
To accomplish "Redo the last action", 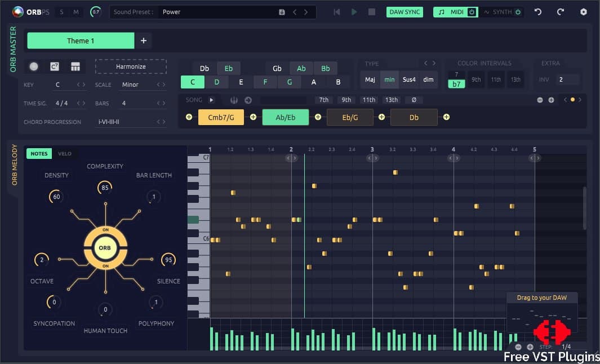I will (561, 12).
